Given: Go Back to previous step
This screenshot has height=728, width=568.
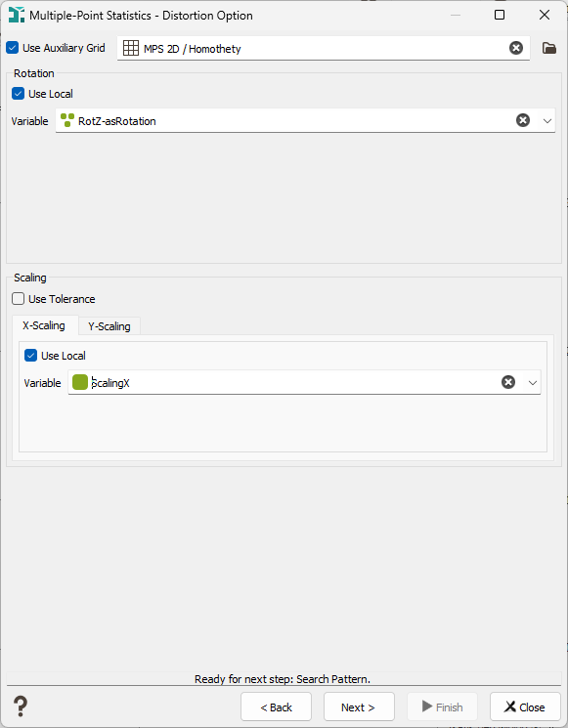Looking at the screenshot, I should pyautogui.click(x=276, y=707).
